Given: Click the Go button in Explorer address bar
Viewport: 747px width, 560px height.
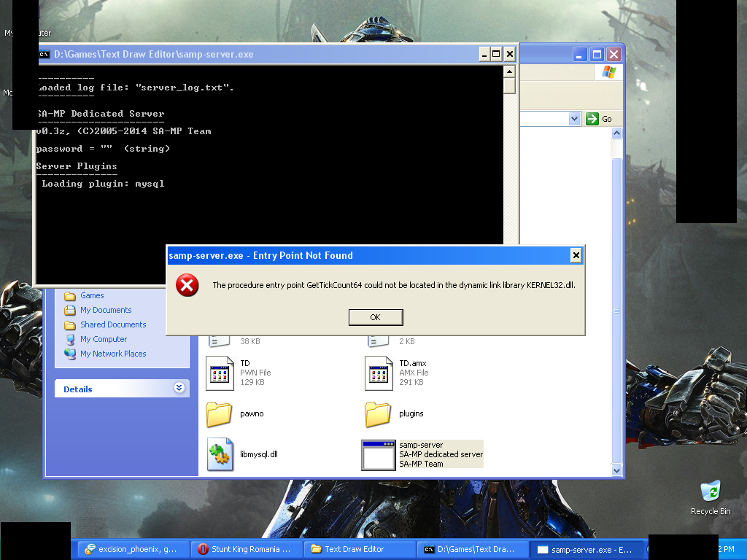Looking at the screenshot, I should [599, 119].
